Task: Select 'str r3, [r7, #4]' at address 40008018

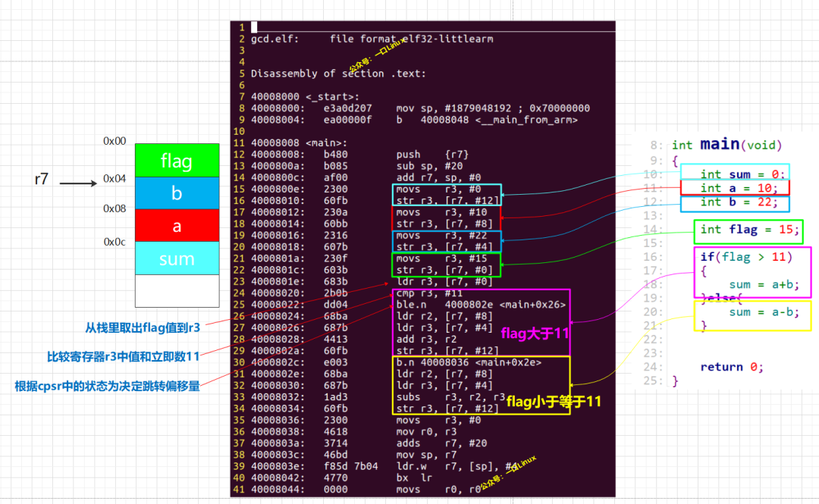Action: (x=444, y=246)
